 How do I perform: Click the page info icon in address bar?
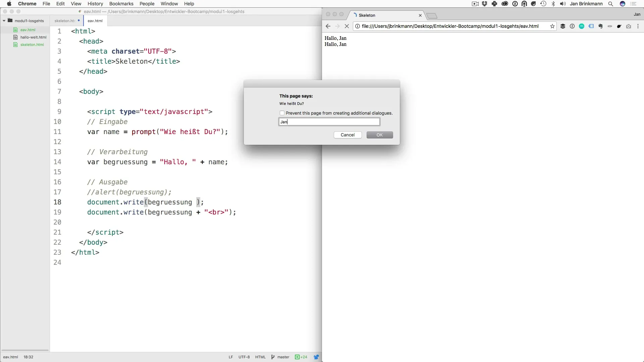point(358,26)
